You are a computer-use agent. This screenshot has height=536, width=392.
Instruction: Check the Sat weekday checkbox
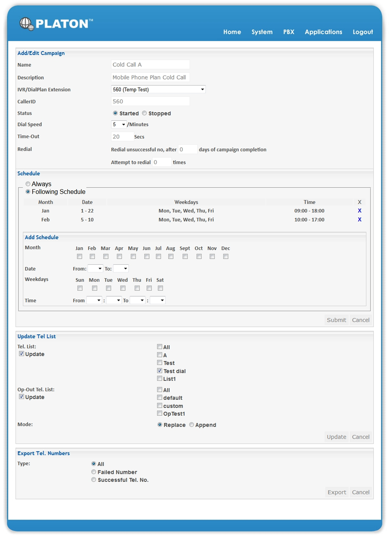160,288
